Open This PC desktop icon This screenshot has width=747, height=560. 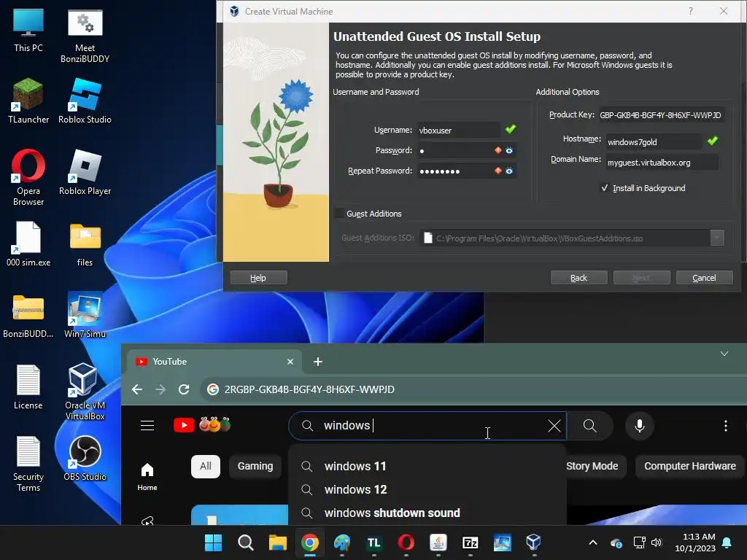tap(28, 31)
